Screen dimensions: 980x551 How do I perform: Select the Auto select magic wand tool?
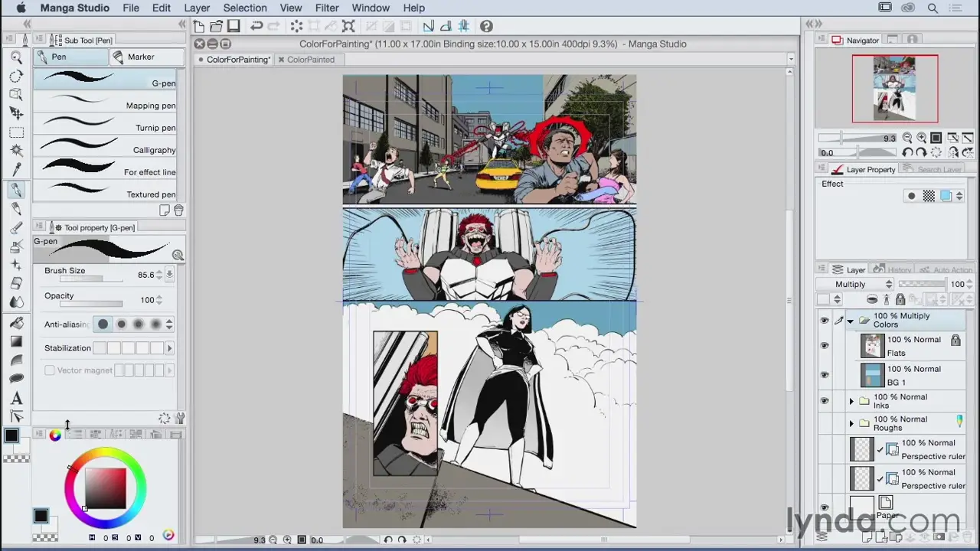pos(16,151)
